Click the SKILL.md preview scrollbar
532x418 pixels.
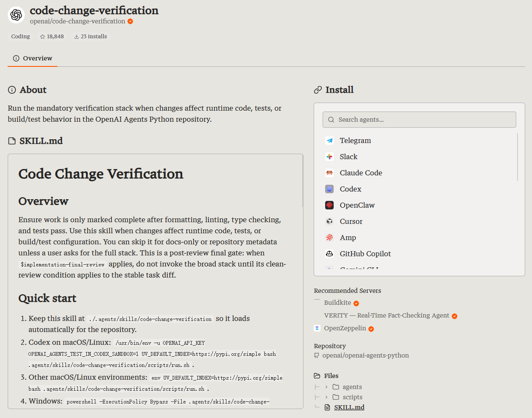(302, 181)
